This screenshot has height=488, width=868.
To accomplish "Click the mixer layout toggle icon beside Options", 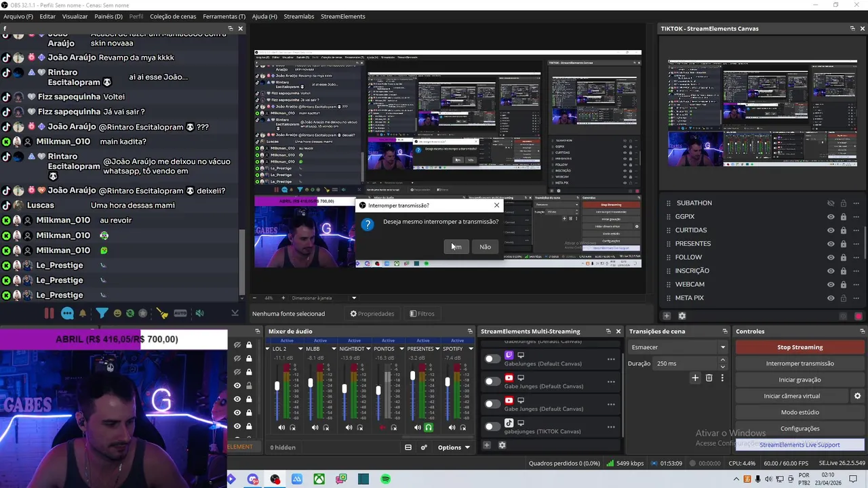I will pos(408,447).
